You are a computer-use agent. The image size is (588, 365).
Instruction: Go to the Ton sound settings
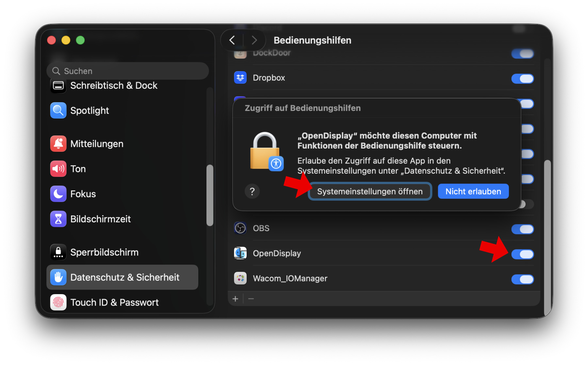click(x=122, y=169)
